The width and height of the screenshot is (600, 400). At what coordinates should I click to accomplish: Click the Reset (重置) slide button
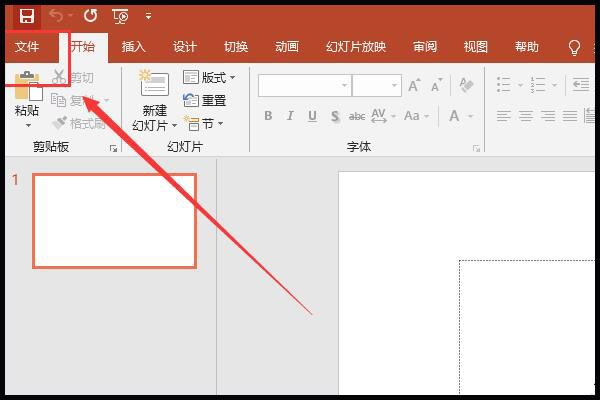(205, 100)
